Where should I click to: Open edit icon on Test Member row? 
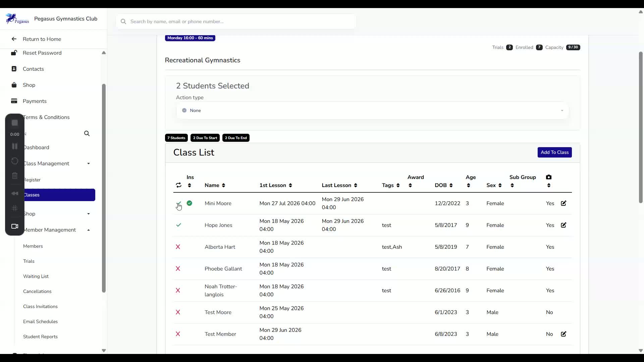563,334
